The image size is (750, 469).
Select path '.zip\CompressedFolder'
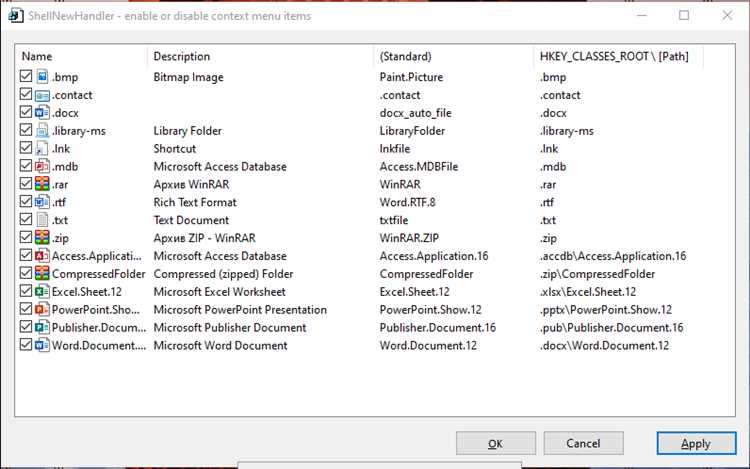pos(597,274)
